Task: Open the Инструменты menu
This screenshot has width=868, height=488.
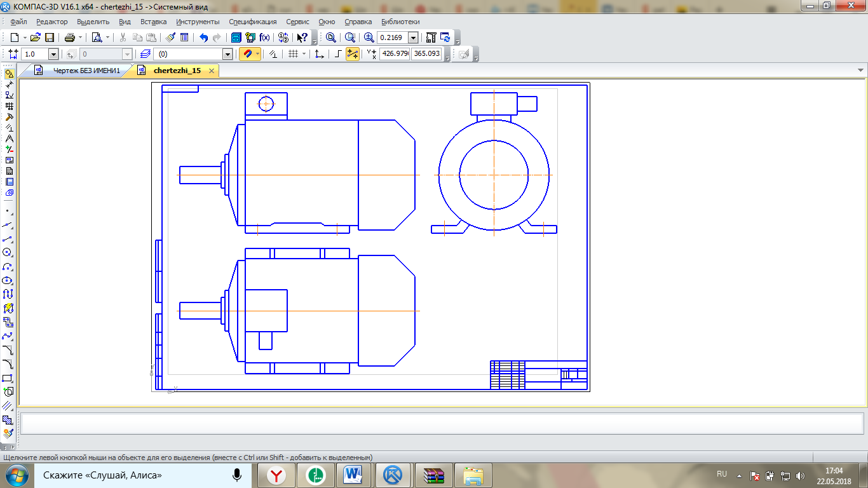Action: click(x=198, y=22)
